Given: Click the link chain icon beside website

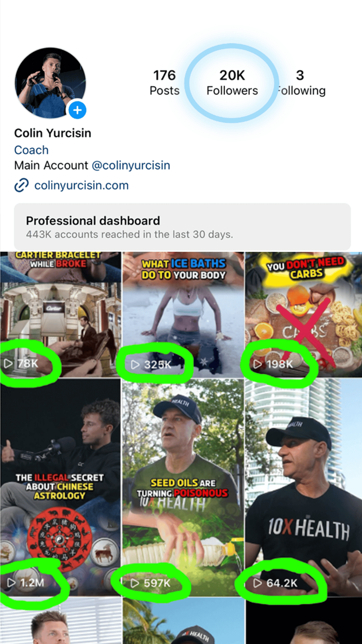Looking at the screenshot, I should pos(21,185).
